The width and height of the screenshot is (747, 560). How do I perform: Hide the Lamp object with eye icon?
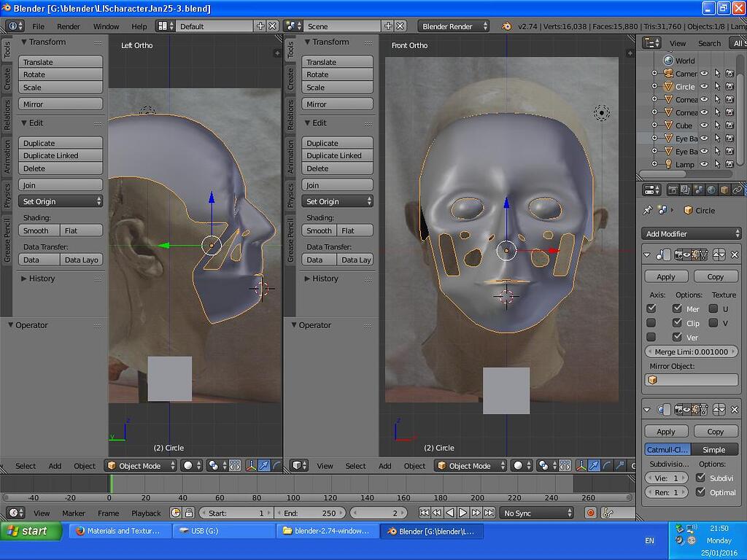pyautogui.click(x=704, y=164)
